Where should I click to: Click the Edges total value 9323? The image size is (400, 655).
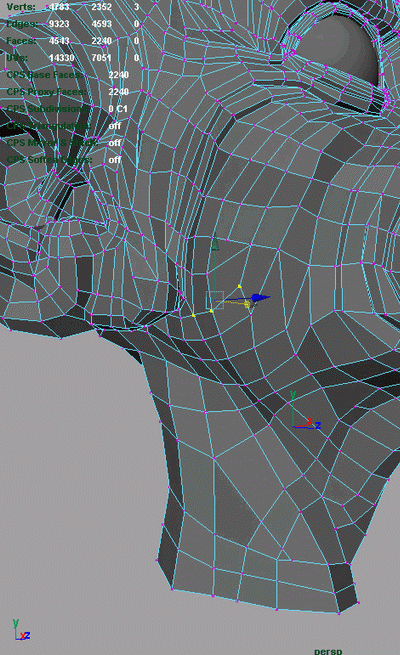tap(60, 24)
